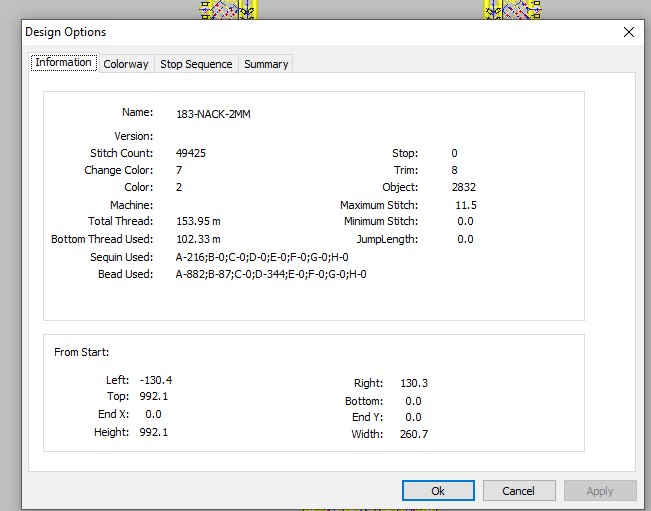This screenshot has height=511, width=651.
Task: Click the JumpLength label
Action: tap(387, 240)
